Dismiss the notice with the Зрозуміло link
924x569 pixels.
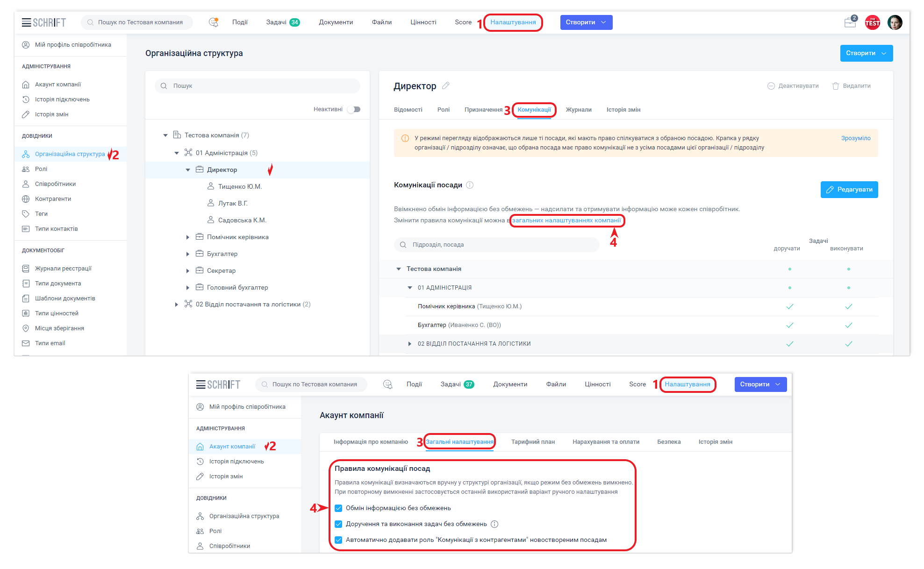855,138
